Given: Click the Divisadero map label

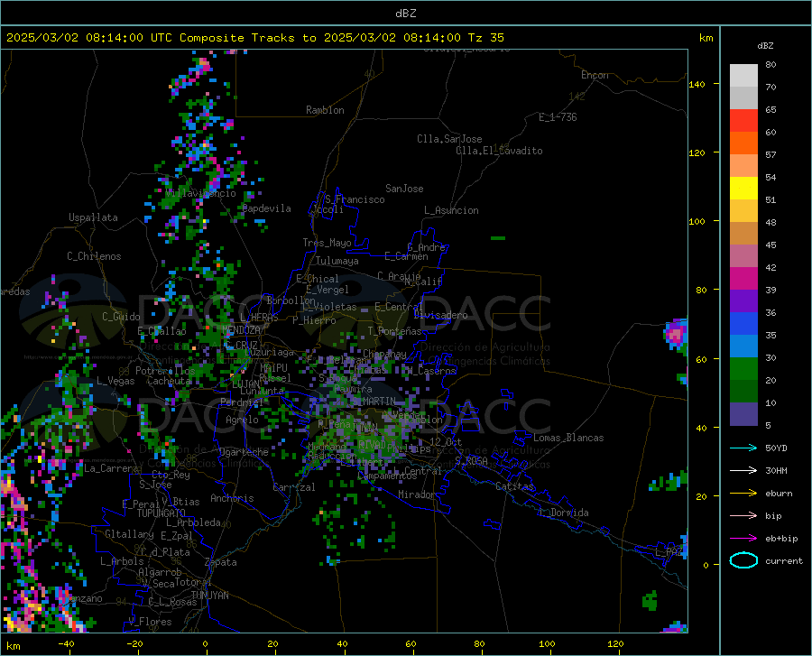Looking at the screenshot, I should (x=440, y=315).
